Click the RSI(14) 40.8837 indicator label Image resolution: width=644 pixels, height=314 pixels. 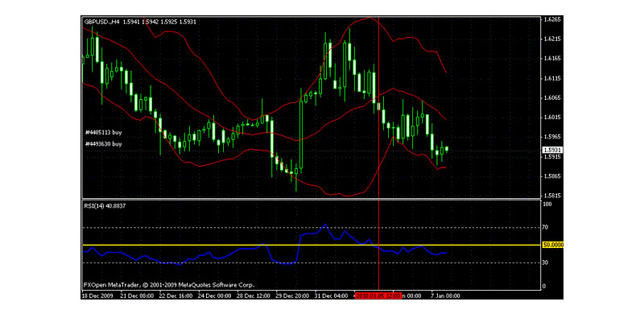[x=105, y=205]
